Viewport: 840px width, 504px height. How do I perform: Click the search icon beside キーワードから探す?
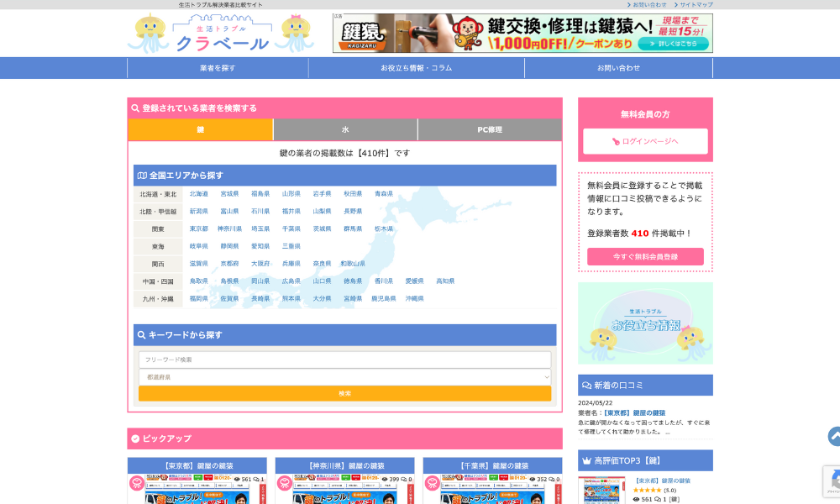point(142,335)
